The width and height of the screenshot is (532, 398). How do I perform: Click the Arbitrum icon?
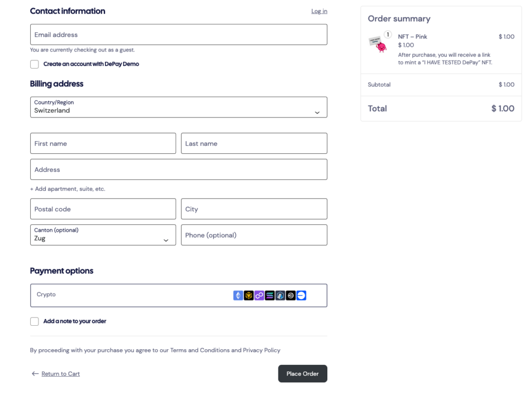(281, 296)
